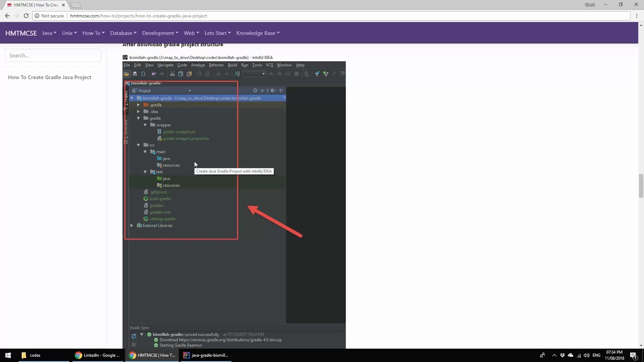Open the Windows Start menu
Viewport: 644px width, 362px height.
point(8,355)
